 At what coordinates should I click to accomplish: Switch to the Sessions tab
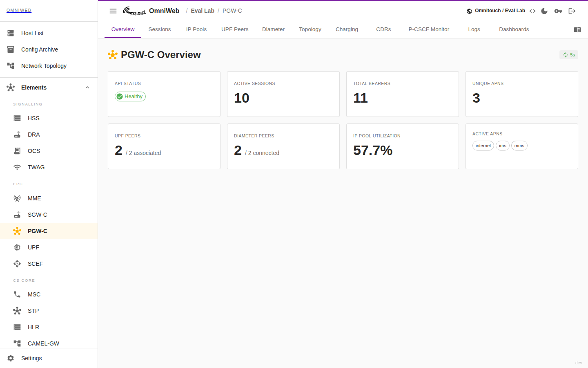(x=160, y=29)
